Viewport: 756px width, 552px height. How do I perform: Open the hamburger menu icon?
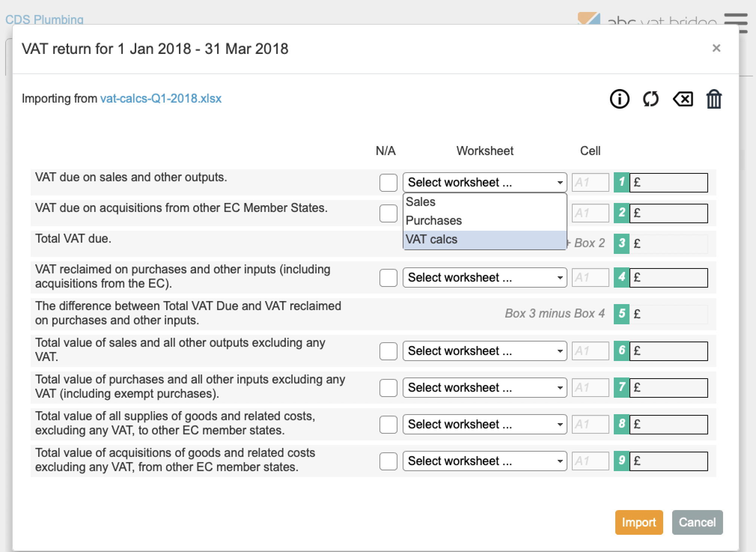(x=736, y=23)
